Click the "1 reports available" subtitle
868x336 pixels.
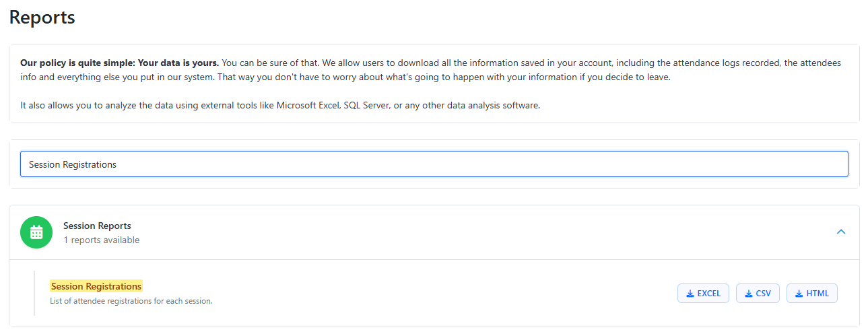click(101, 240)
